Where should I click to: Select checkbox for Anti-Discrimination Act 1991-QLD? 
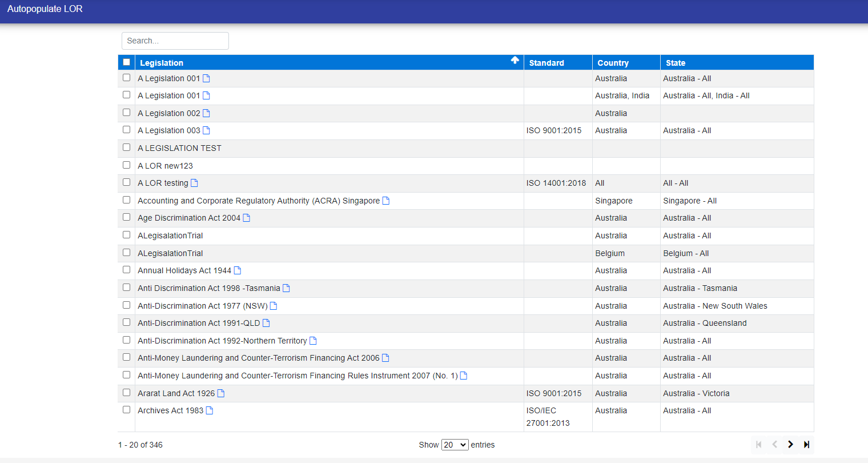click(x=126, y=322)
